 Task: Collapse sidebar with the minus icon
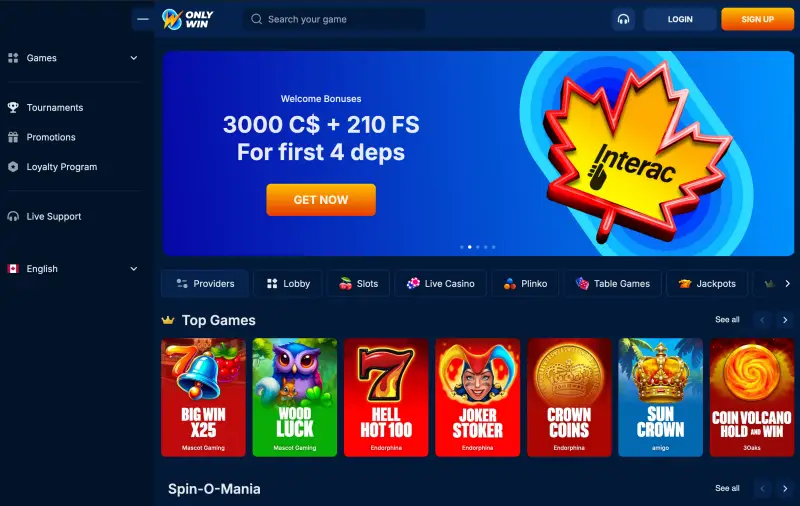click(143, 19)
